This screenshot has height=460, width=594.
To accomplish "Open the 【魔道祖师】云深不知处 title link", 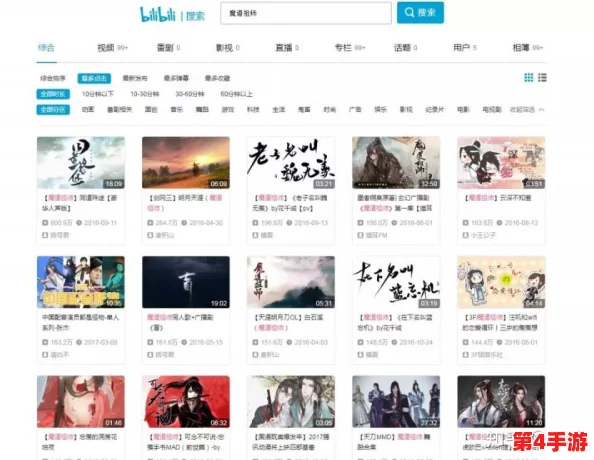I will [498, 198].
